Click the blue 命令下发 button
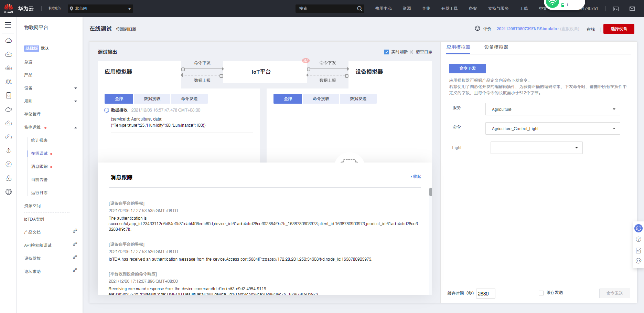The width and height of the screenshot is (644, 313). (x=468, y=69)
